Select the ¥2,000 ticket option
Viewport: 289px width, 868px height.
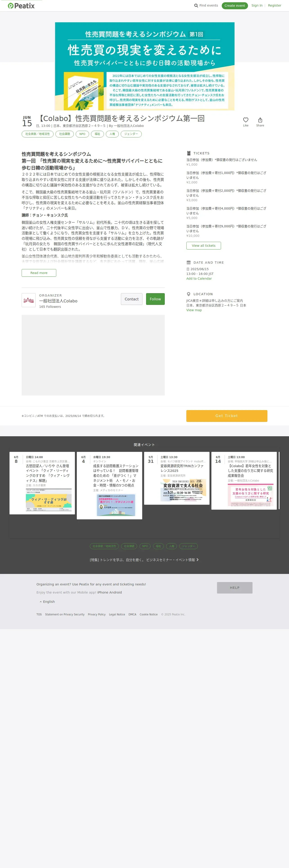pos(226,178)
